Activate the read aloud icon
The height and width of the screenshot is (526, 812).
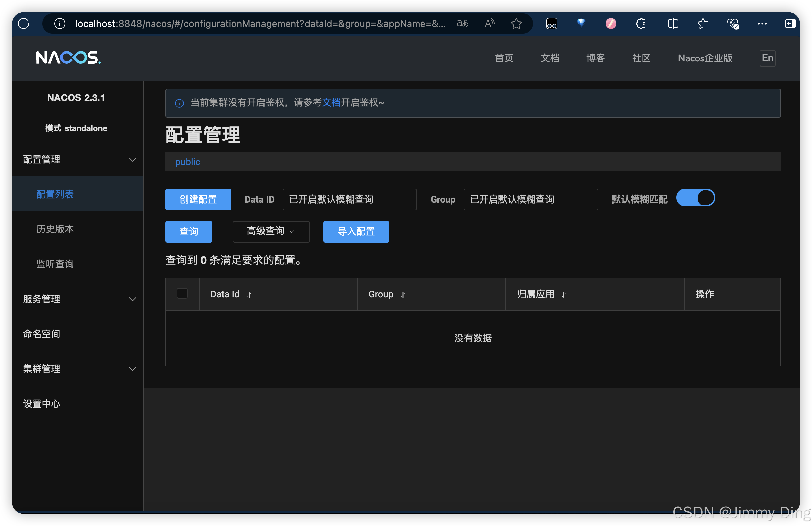(x=490, y=24)
